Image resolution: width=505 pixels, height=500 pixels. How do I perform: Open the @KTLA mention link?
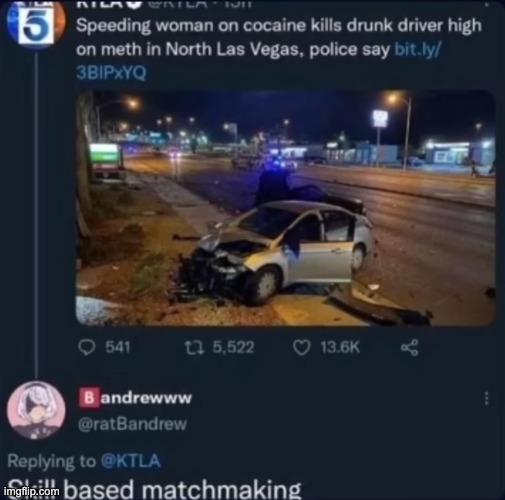point(131,461)
